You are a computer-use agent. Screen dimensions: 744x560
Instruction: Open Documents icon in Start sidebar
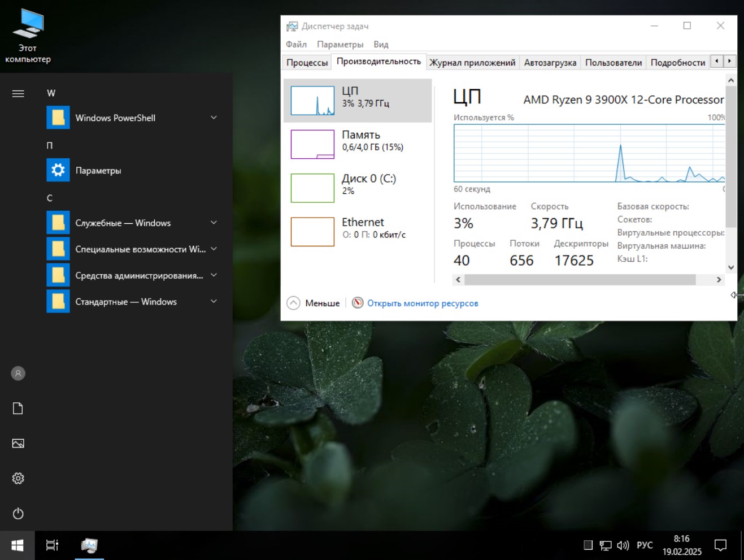(x=18, y=409)
